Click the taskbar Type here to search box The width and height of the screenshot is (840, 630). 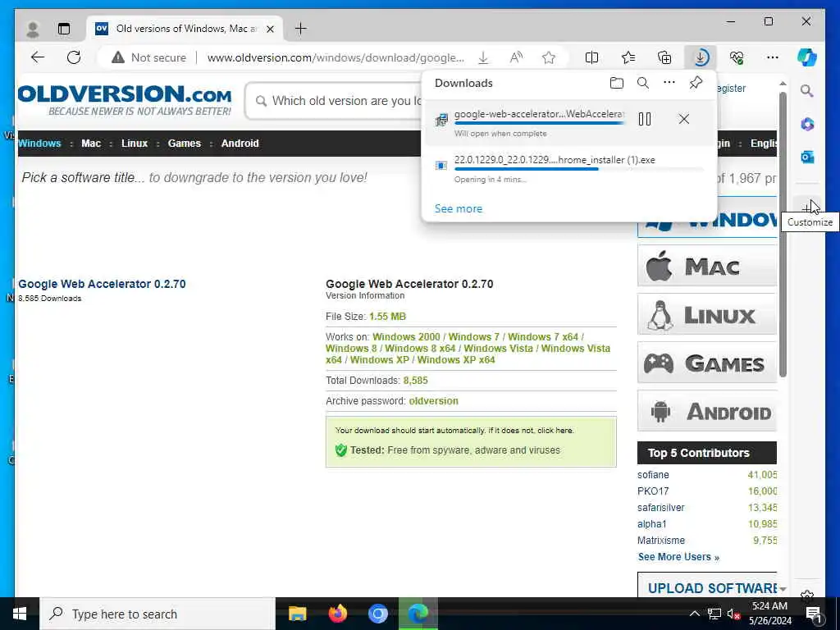coord(157,614)
